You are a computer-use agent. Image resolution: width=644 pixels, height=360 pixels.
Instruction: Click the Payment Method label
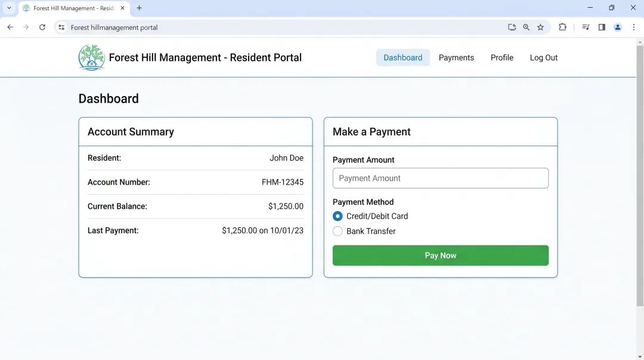(x=363, y=202)
